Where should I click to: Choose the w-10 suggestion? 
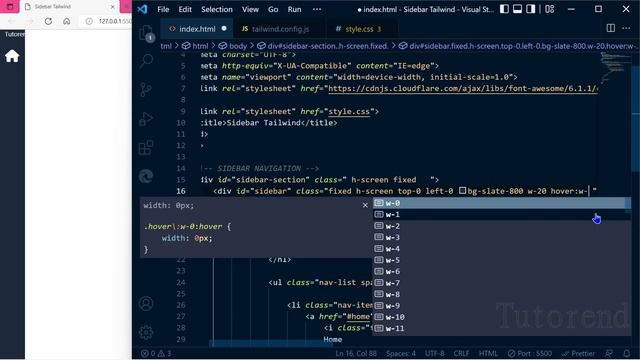502,317
